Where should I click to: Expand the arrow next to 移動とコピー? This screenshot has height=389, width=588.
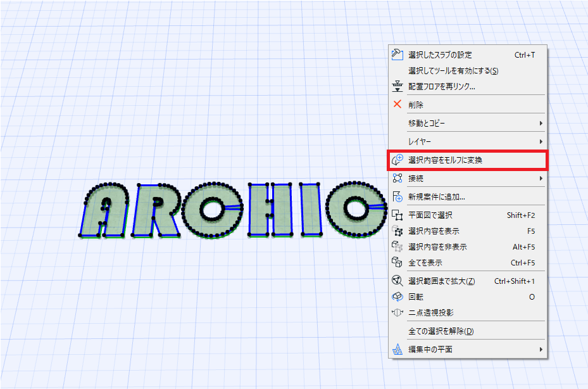click(541, 123)
